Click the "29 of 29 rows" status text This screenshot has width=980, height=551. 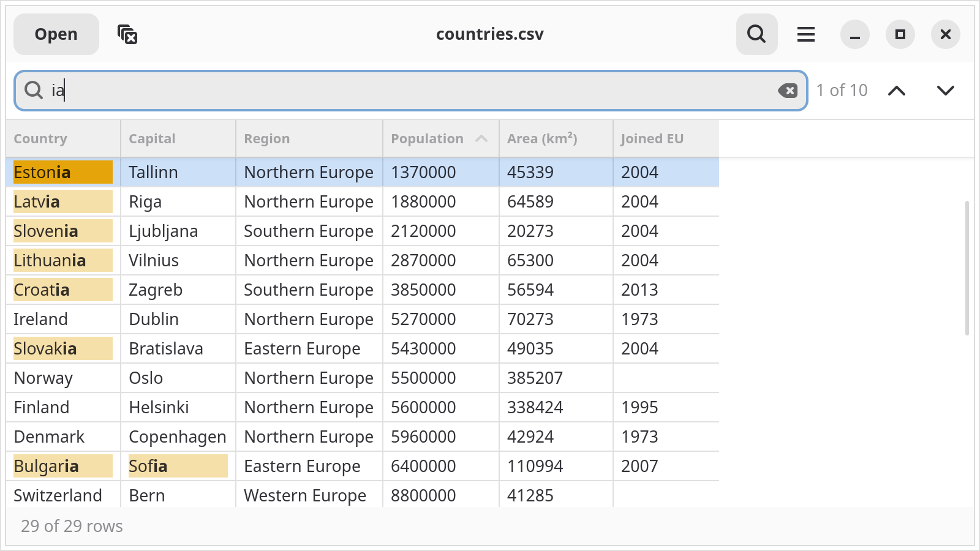72,527
